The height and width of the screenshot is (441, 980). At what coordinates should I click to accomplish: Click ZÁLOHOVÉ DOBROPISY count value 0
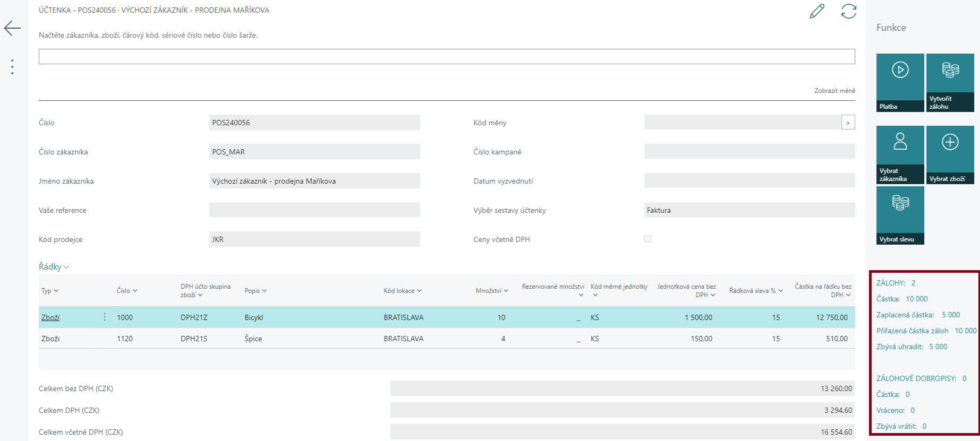click(x=964, y=378)
